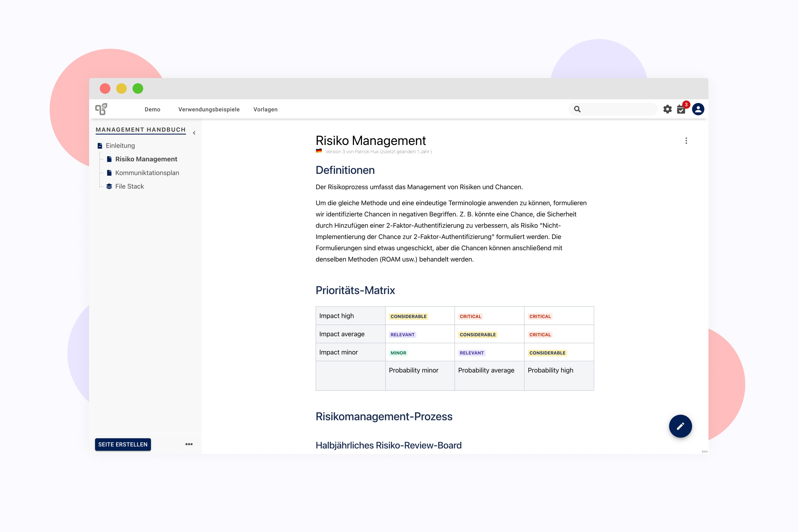Screen dimensions: 798x532
Task: Select the File Stack tree item
Action: point(129,186)
